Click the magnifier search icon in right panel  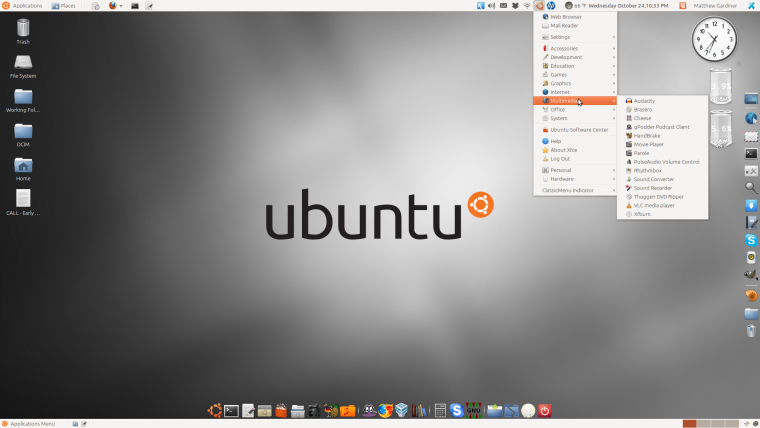(751, 188)
